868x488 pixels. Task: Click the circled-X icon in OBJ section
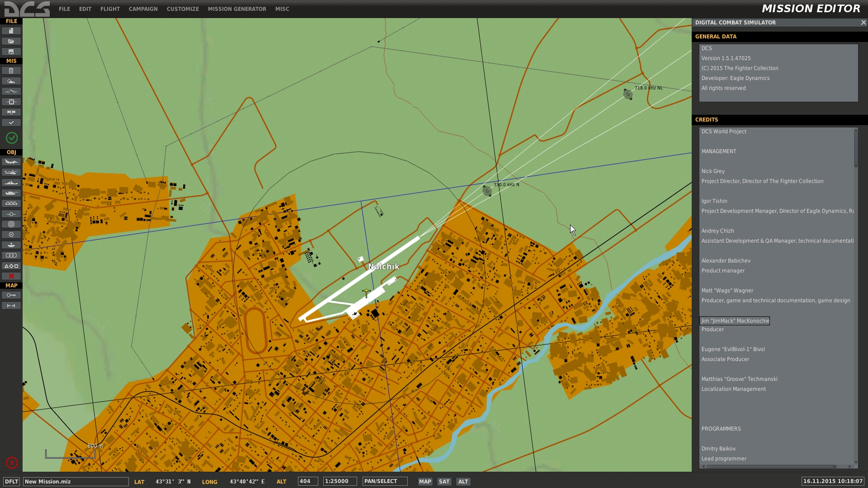11,235
